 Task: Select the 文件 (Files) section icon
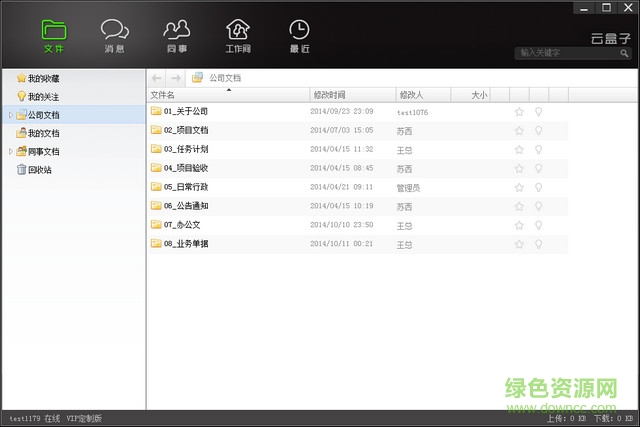pyautogui.click(x=54, y=36)
